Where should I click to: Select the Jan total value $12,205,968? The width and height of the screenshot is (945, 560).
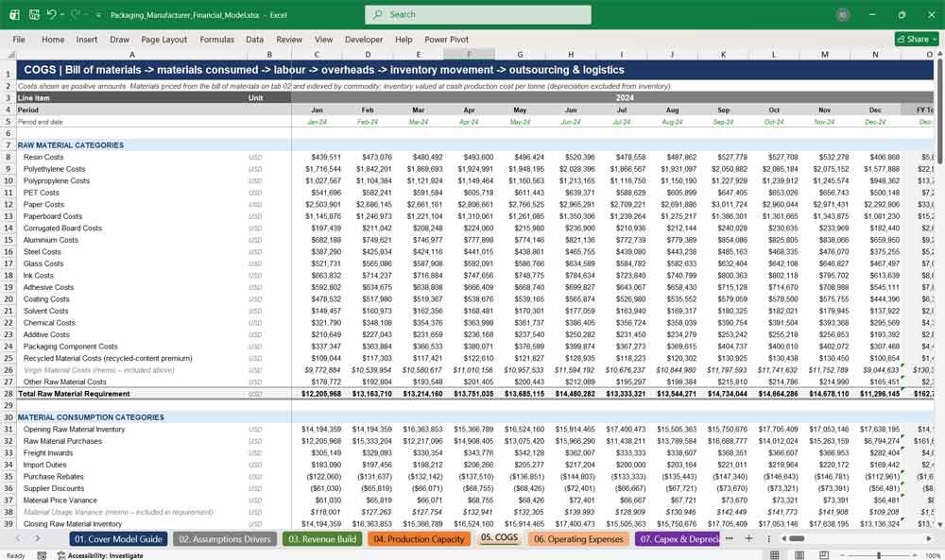(x=317, y=394)
